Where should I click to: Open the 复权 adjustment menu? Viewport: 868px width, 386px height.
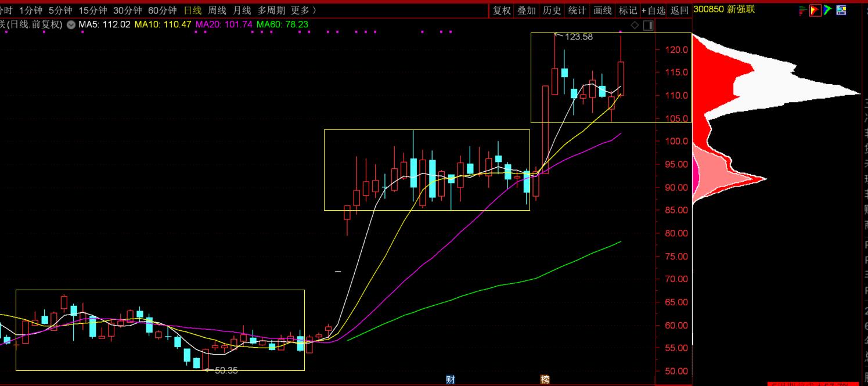[x=502, y=10]
